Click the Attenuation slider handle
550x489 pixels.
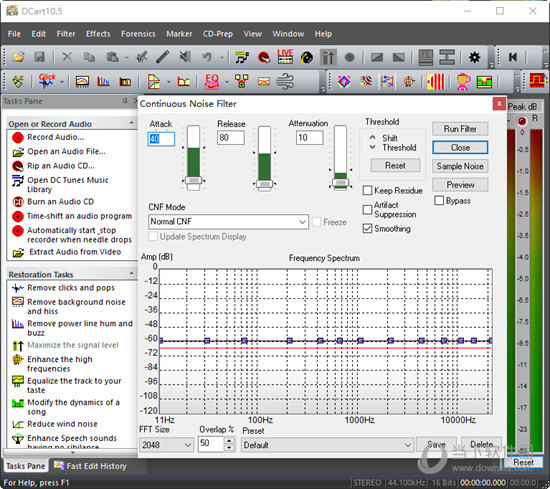click(x=340, y=183)
